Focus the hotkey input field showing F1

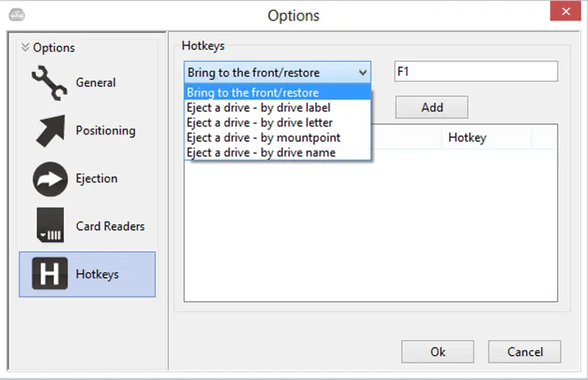(x=476, y=72)
